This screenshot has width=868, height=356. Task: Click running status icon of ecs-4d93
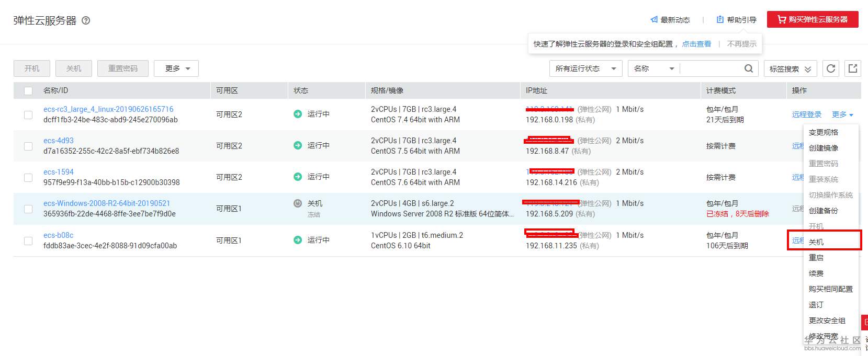(298, 145)
